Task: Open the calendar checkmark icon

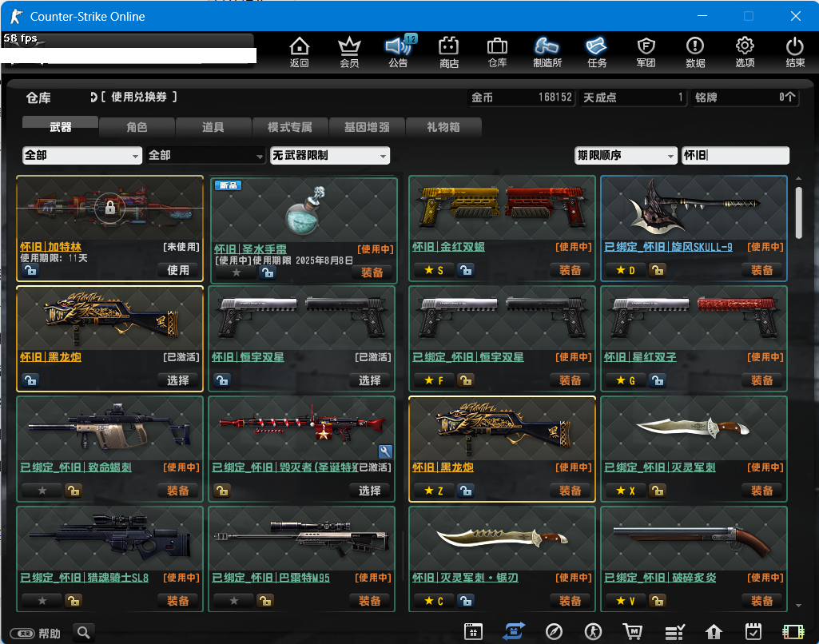Action: click(753, 631)
